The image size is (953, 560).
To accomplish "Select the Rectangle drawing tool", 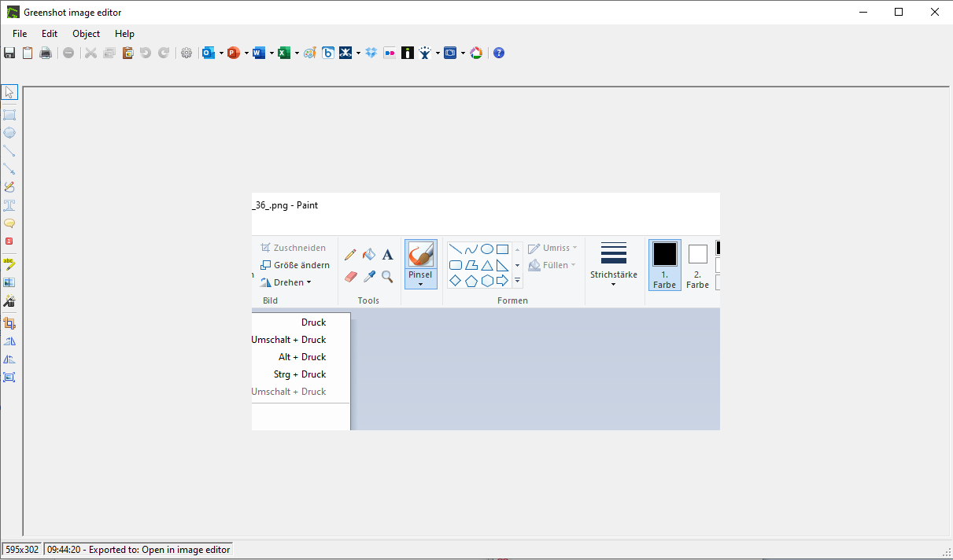I will click(9, 114).
